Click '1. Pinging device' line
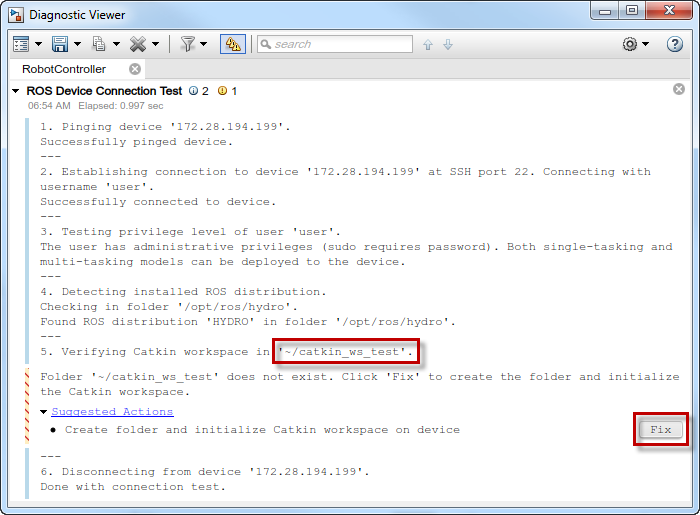 click(x=165, y=127)
